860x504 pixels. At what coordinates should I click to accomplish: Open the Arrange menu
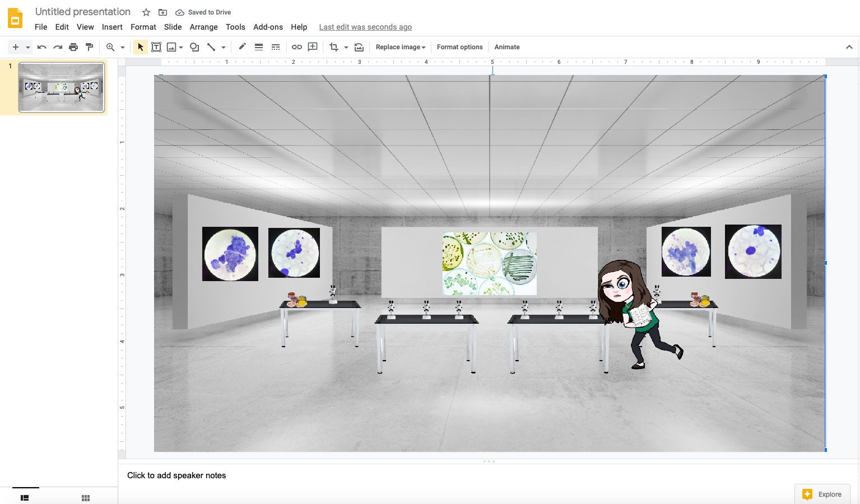[x=203, y=27]
